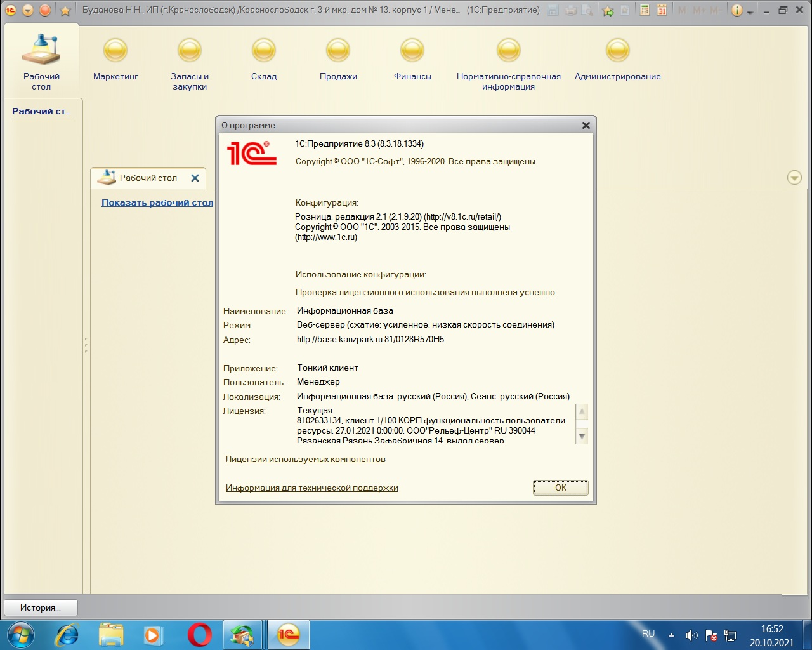Screen dimensions: 812x650
Task: Click the Менеджер user value
Action: coord(318,381)
